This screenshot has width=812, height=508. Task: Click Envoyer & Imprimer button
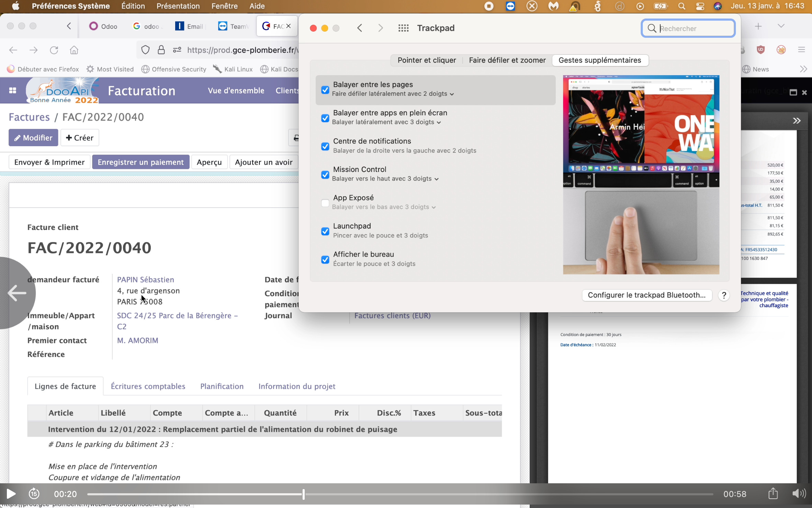coord(49,162)
